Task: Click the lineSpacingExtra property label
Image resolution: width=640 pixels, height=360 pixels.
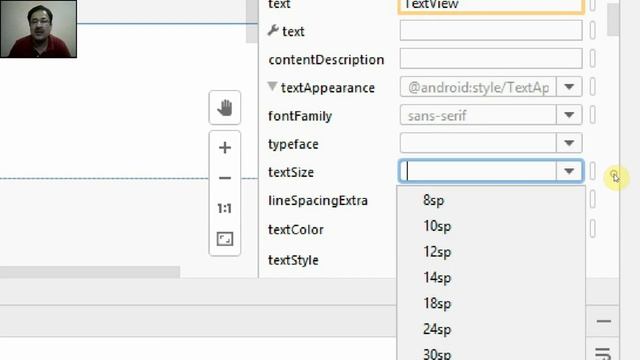Action: 318,200
